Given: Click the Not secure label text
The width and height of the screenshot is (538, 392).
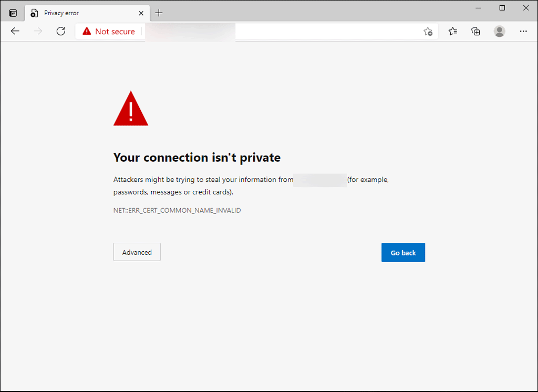Looking at the screenshot, I should point(116,31).
